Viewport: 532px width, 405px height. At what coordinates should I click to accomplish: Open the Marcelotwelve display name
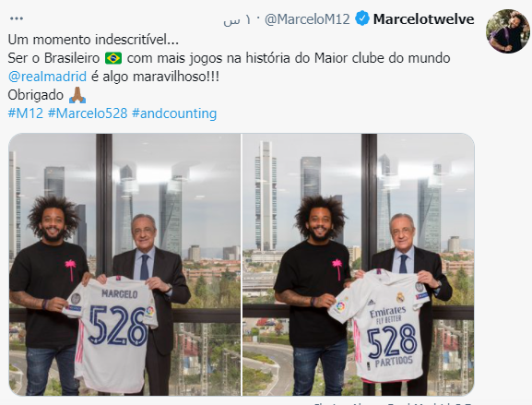[423, 19]
